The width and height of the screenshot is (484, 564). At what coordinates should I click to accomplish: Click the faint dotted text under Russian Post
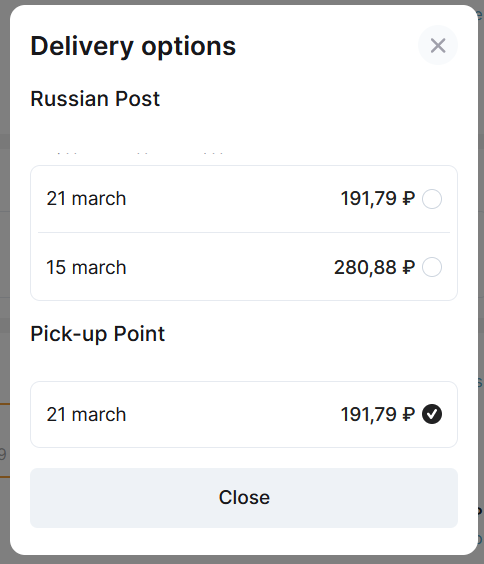(x=140, y=154)
